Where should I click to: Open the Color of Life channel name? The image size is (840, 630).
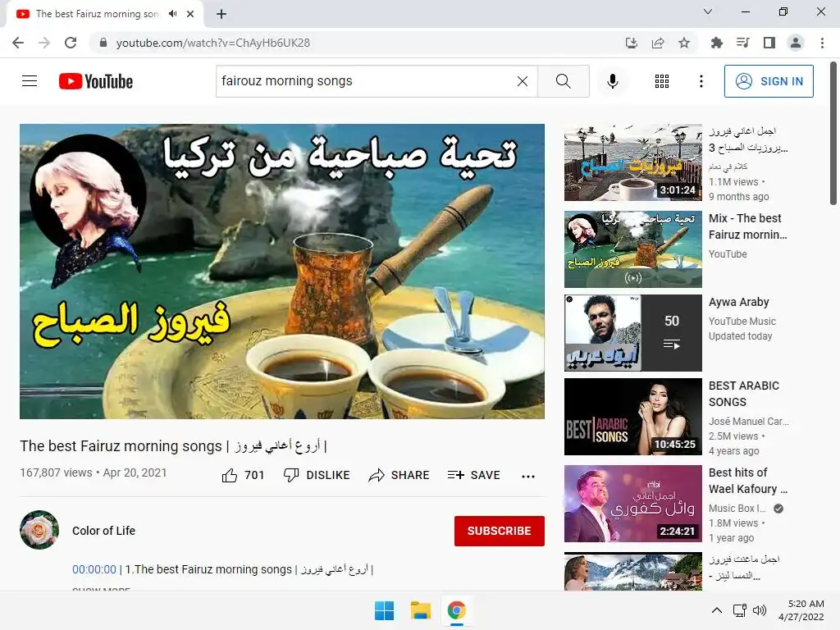coord(104,531)
